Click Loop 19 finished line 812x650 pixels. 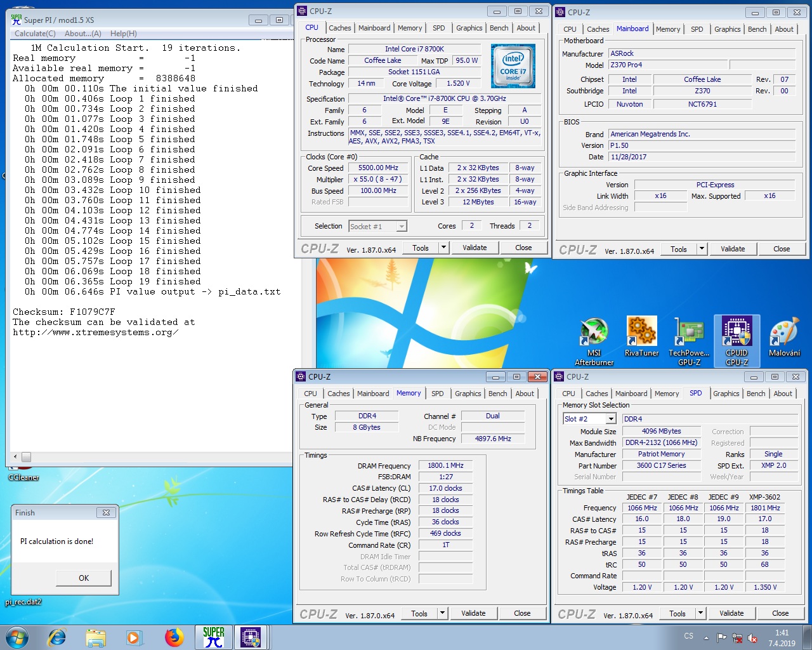113,282
